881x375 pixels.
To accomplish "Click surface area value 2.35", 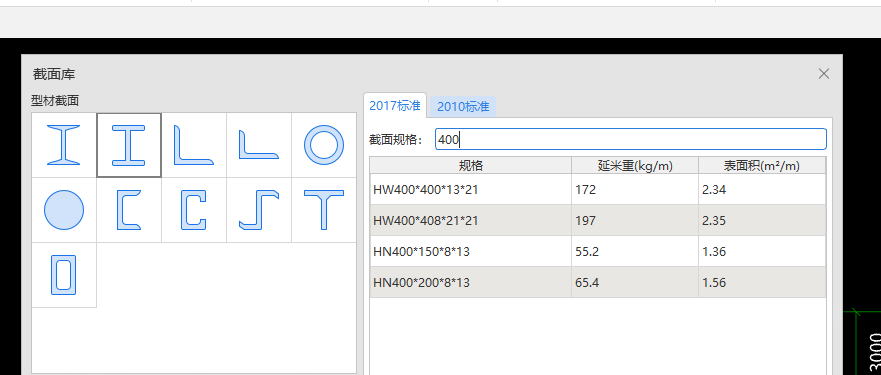I will tap(714, 221).
